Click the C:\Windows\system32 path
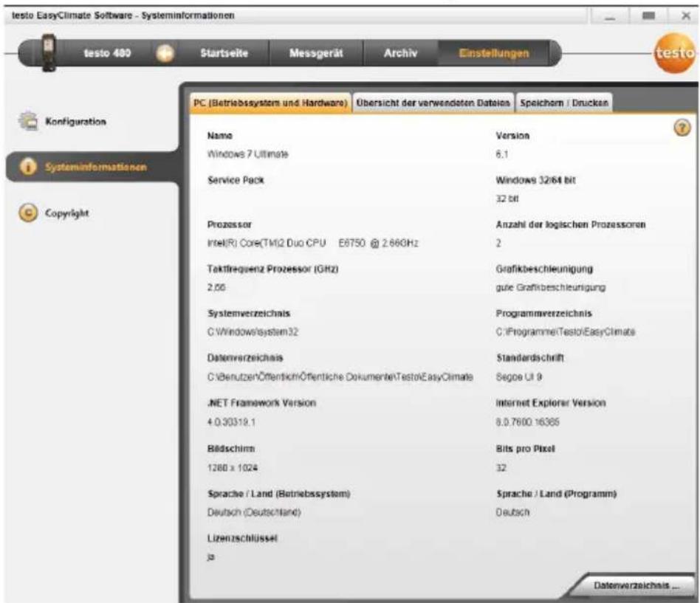The height and width of the screenshot is (603, 700). point(253,331)
